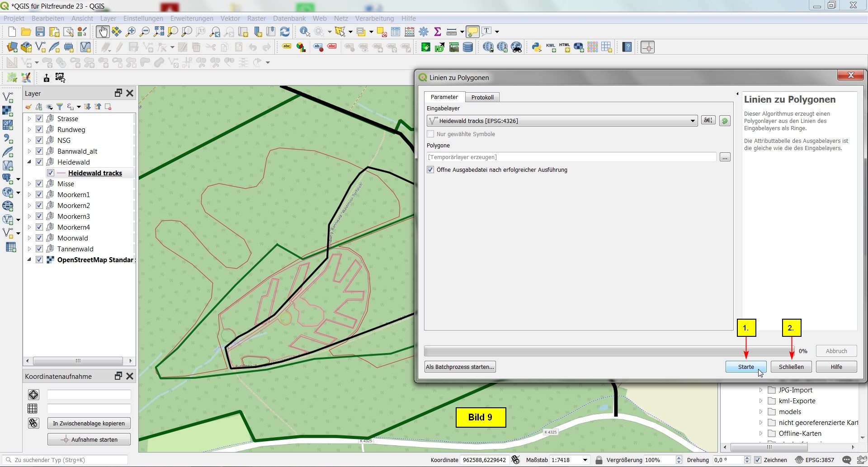
Task: Click the Save Project floppy icon
Action: (x=40, y=32)
